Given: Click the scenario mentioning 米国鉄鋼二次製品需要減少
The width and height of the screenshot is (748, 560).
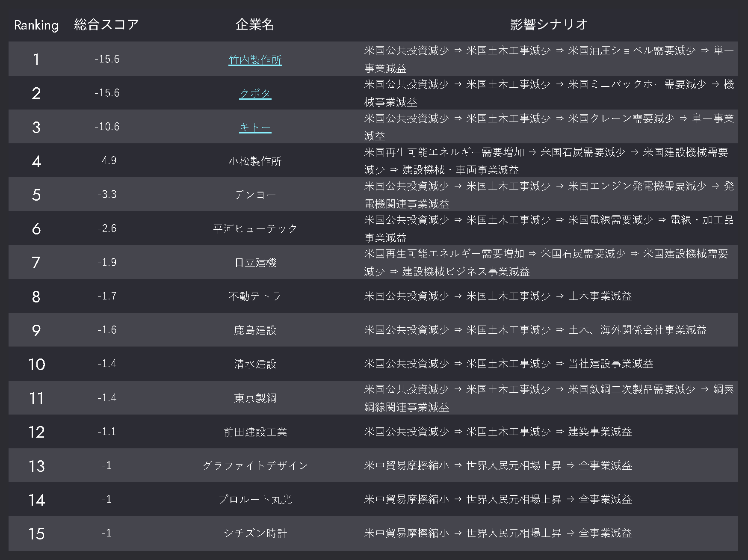Looking at the screenshot, I should click(x=549, y=398).
